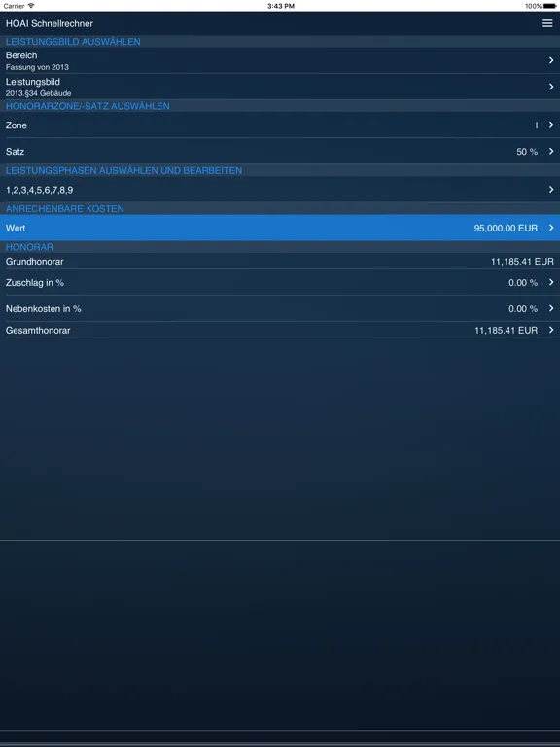
Task: Open Nebenkosten in % chevron
Action: tap(551, 308)
